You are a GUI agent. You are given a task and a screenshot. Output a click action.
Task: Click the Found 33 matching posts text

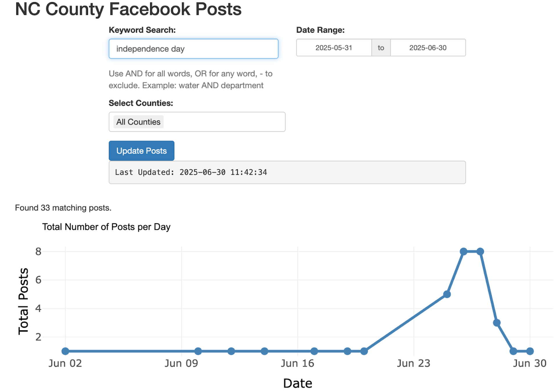click(63, 208)
